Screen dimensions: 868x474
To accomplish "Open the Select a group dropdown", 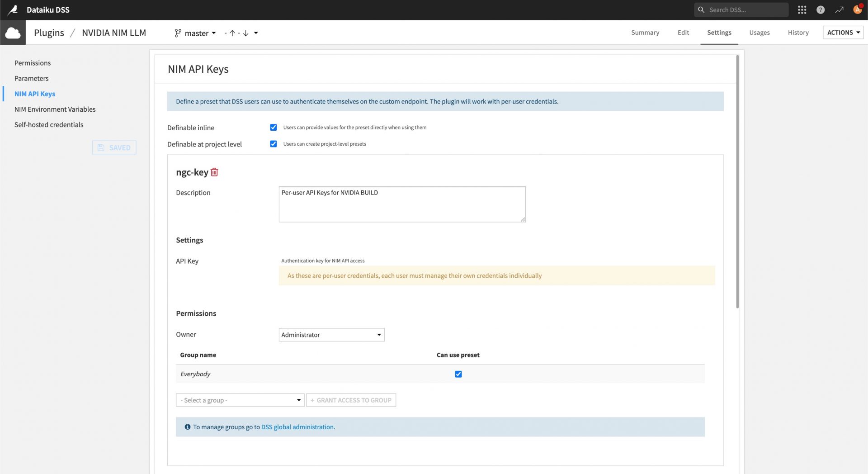I will [x=240, y=400].
